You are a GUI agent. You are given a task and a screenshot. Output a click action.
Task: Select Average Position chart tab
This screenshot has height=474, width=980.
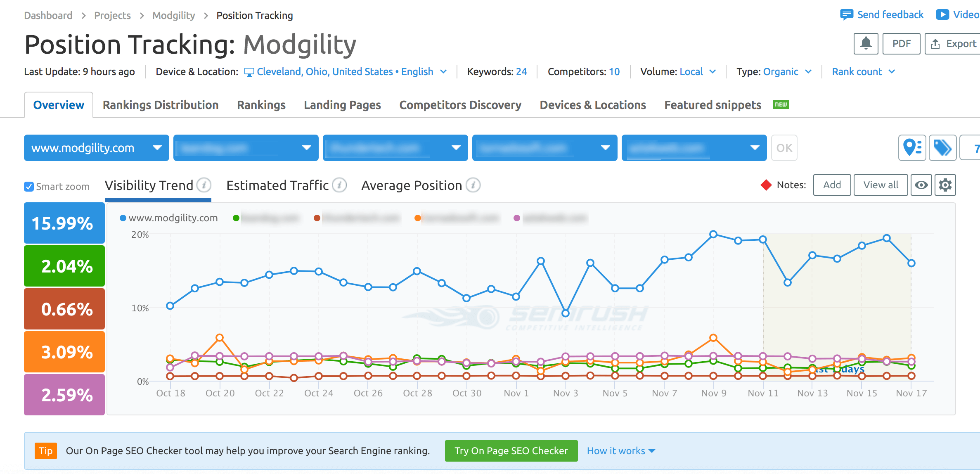(x=412, y=185)
